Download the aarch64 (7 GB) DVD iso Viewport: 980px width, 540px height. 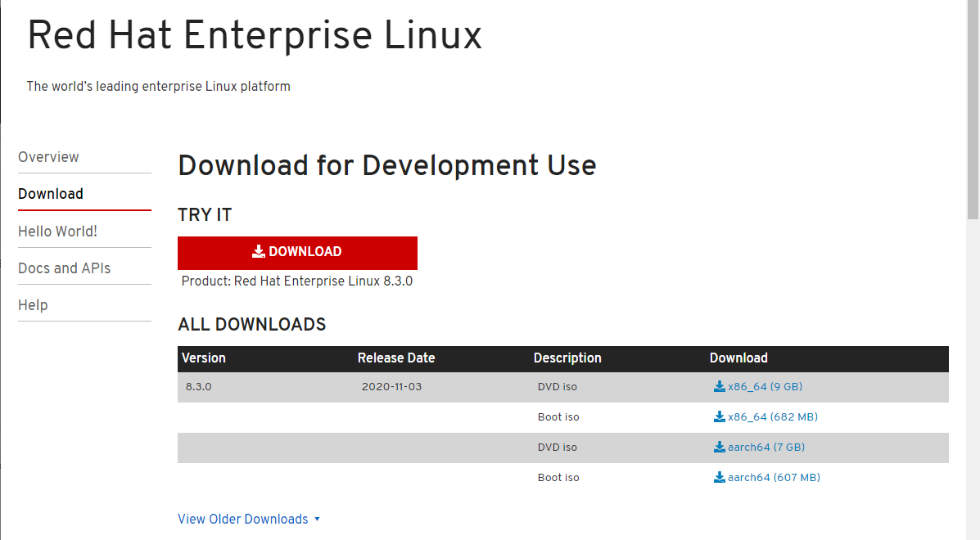pyautogui.click(x=766, y=447)
